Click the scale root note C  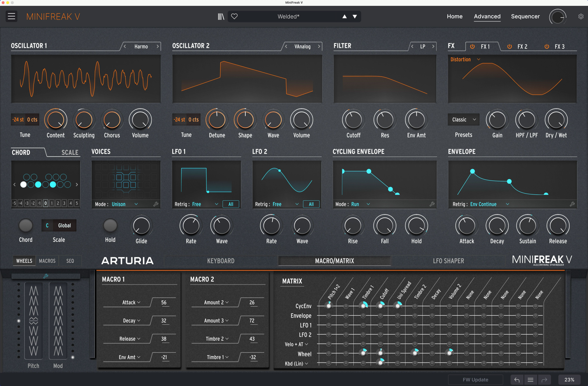[47, 226]
